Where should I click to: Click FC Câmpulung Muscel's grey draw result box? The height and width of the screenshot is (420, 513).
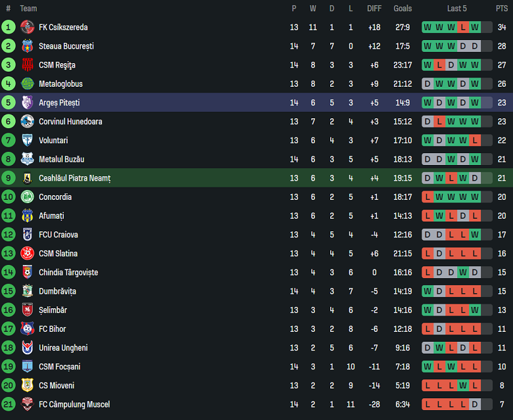[475, 404]
